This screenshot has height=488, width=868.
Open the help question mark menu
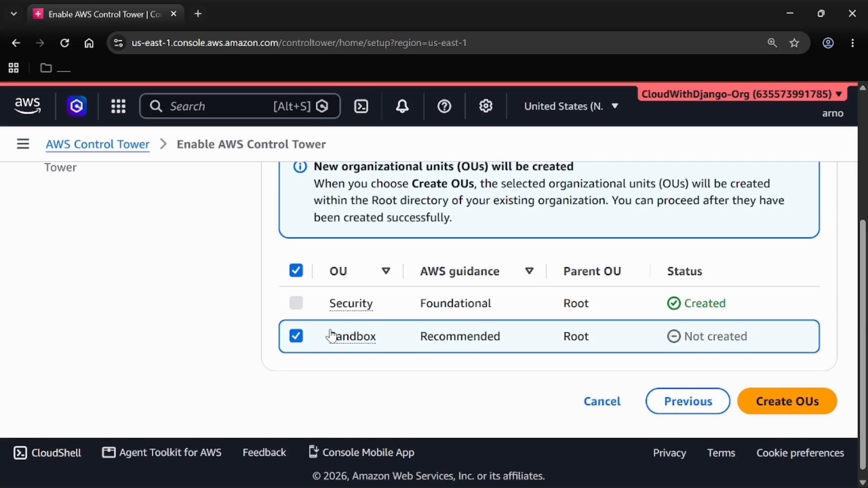pyautogui.click(x=444, y=106)
